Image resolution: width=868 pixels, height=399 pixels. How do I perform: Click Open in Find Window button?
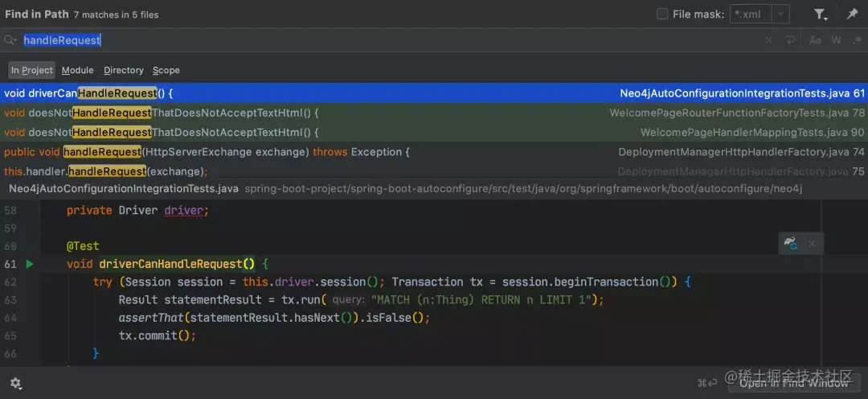(793, 383)
